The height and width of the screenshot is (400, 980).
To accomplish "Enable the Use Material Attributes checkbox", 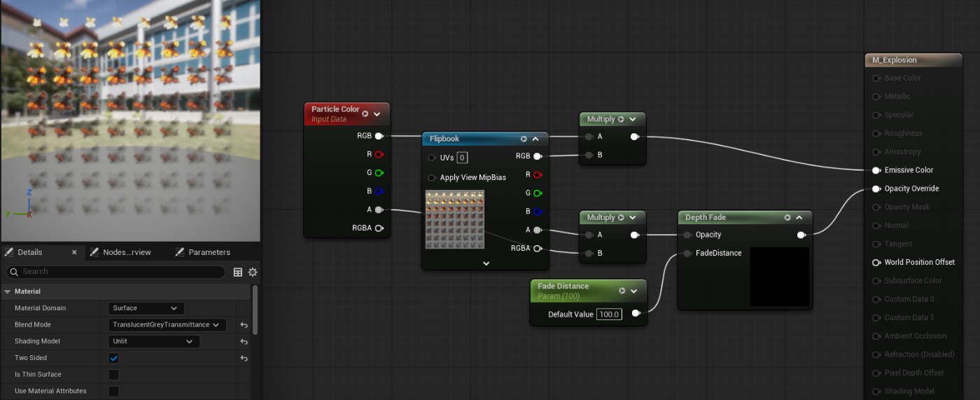I will (113, 391).
